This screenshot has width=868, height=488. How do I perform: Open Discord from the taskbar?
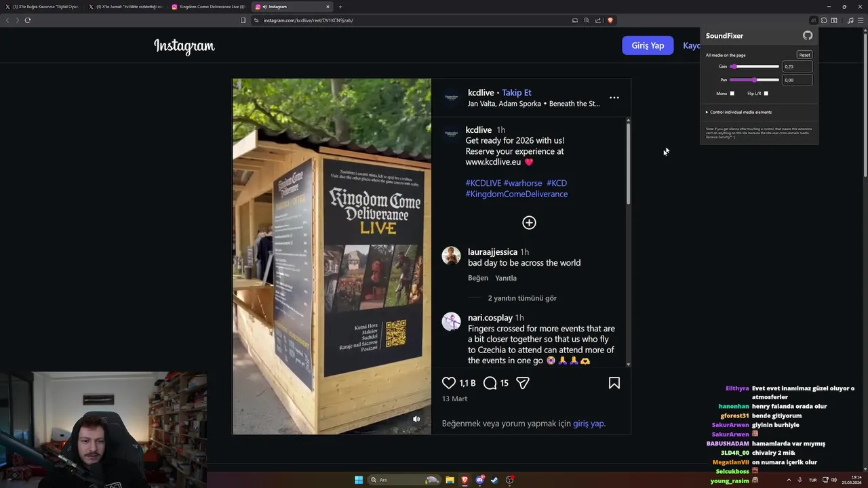click(480, 480)
